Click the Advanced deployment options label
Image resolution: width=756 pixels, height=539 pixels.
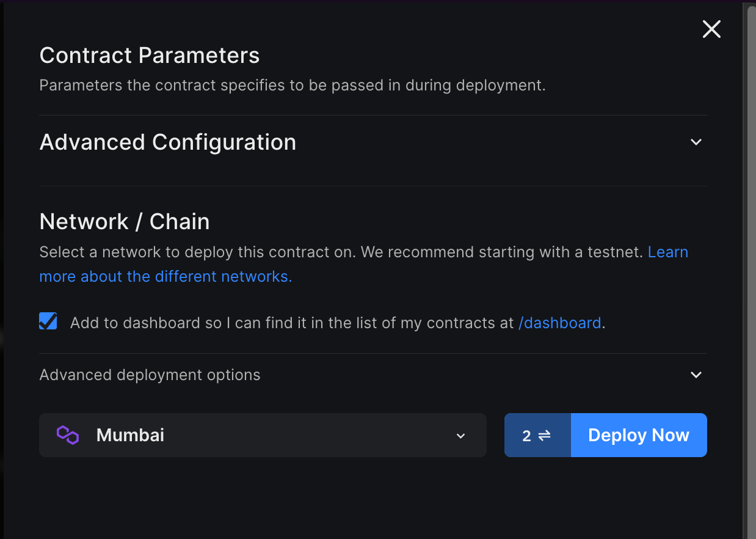[x=150, y=375]
